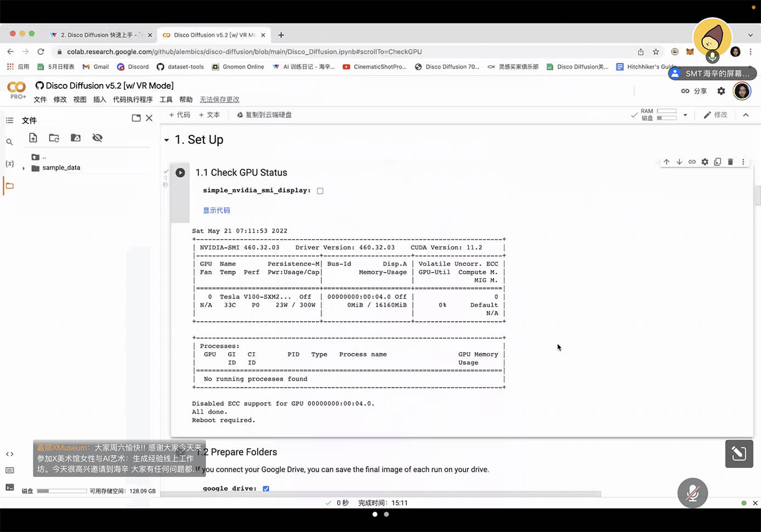Go back to previous browser page
The width and height of the screenshot is (761, 532).
pyautogui.click(x=10, y=52)
